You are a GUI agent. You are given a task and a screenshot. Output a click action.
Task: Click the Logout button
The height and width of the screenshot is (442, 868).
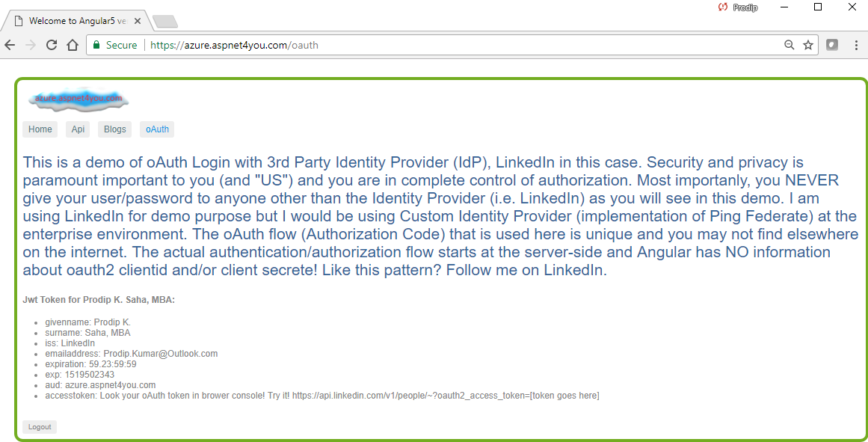click(x=40, y=427)
